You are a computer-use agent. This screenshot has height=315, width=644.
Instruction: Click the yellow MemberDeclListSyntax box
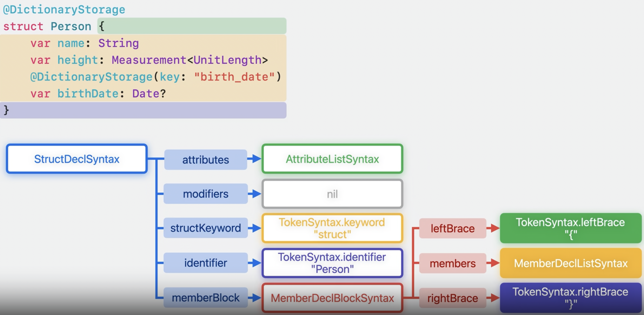click(x=571, y=263)
